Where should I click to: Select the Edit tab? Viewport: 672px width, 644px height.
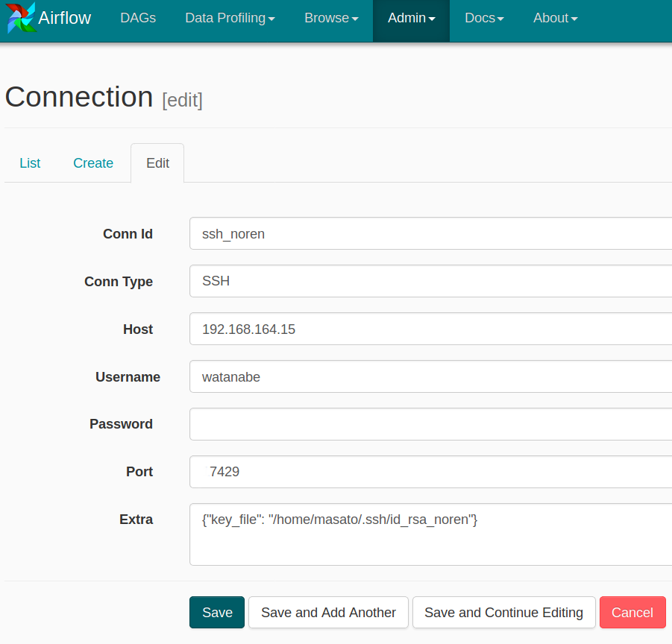coord(157,162)
